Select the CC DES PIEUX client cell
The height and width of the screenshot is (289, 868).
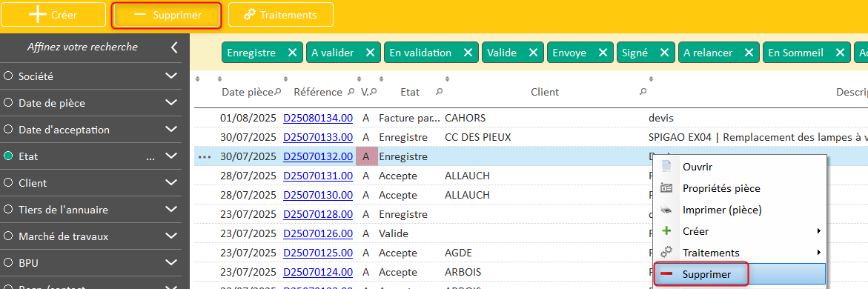[x=477, y=137]
